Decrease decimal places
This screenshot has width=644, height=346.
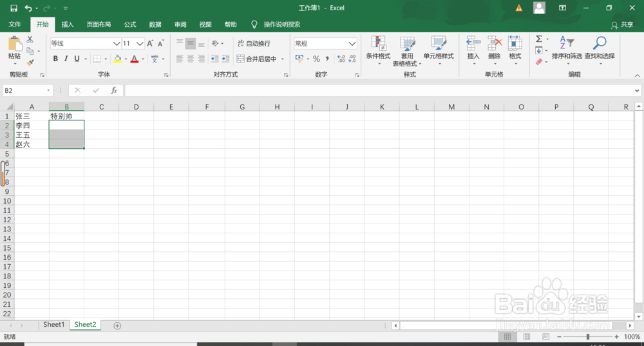(352, 59)
